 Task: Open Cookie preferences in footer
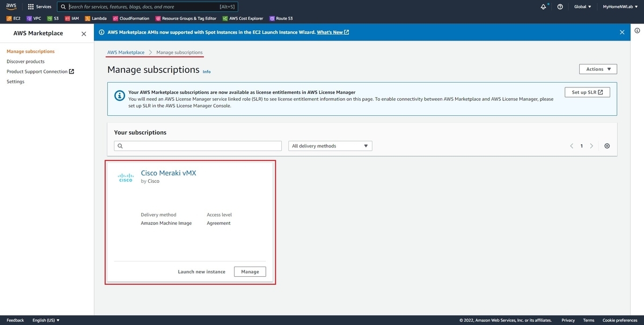coord(619,320)
